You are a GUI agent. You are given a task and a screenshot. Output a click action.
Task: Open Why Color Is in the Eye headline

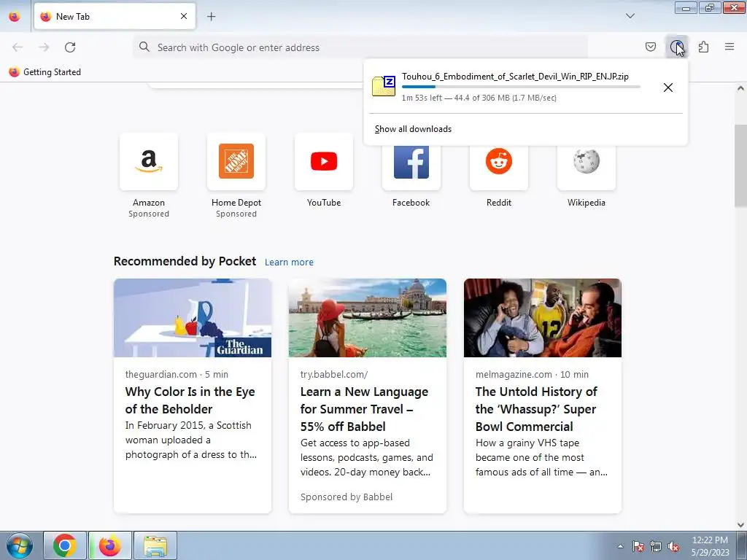click(x=190, y=400)
